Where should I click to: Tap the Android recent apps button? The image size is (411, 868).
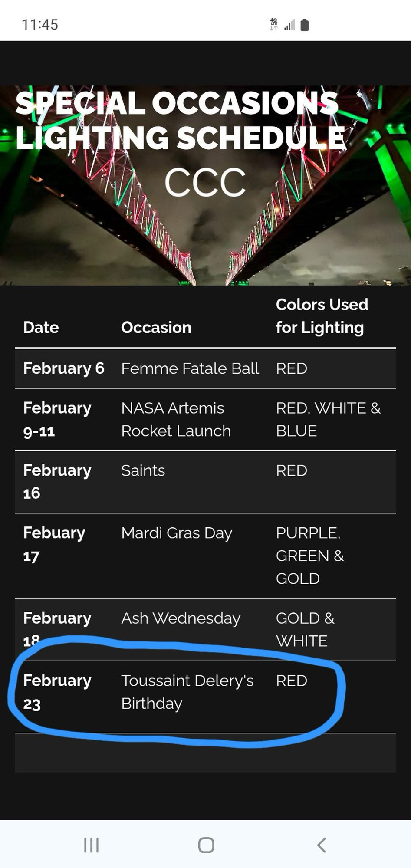click(91, 845)
